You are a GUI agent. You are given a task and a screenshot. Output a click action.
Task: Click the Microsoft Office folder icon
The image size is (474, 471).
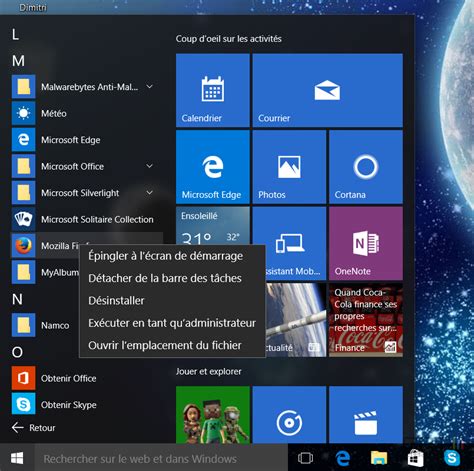point(23,166)
